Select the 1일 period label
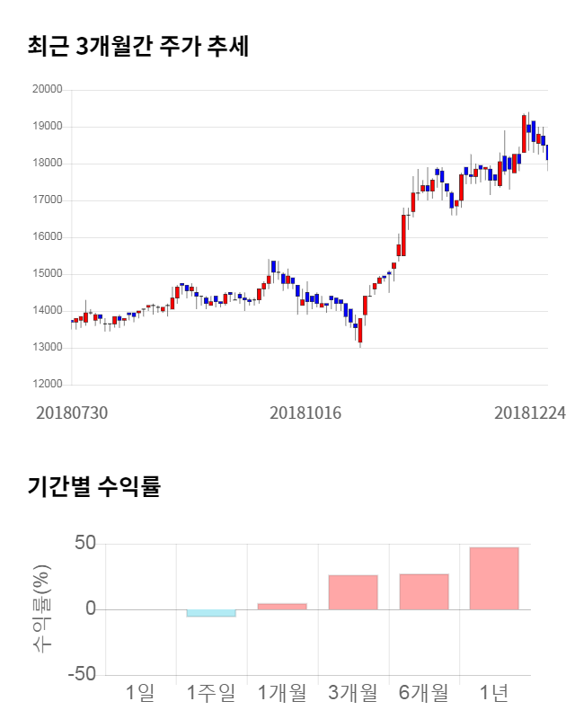575x728 pixels. click(140, 693)
